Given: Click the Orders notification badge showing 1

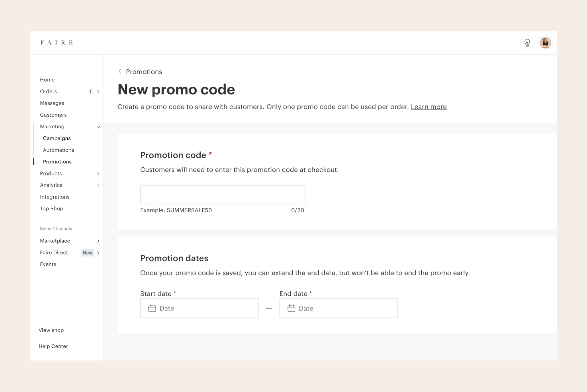Looking at the screenshot, I should pyautogui.click(x=90, y=91).
